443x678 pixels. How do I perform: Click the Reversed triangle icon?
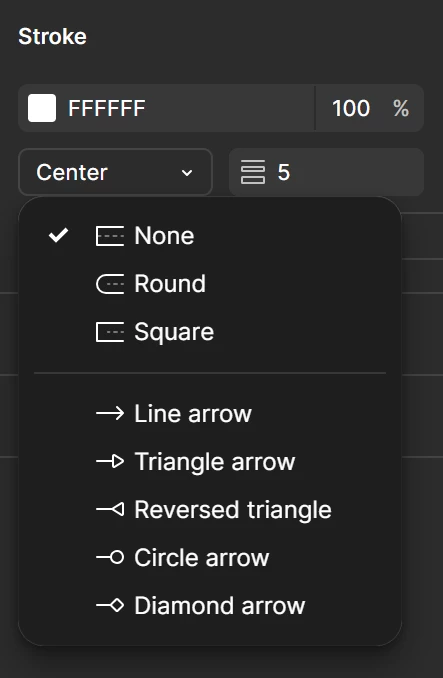(110, 509)
